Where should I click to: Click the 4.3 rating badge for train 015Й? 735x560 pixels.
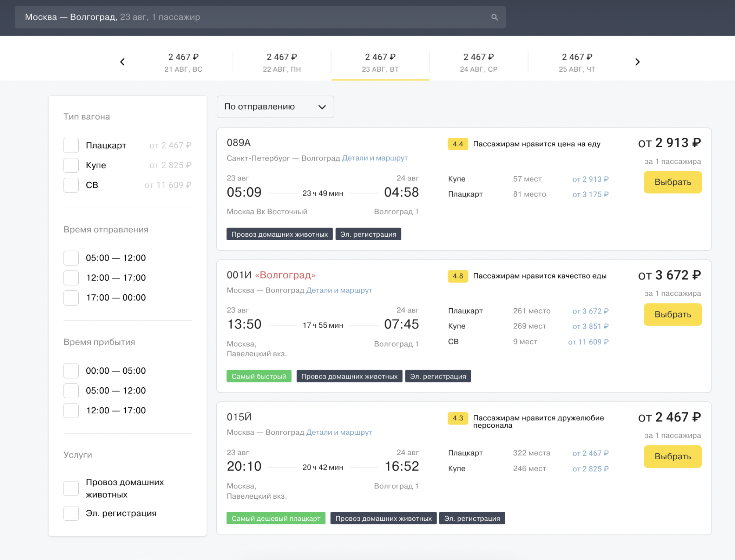pyautogui.click(x=458, y=418)
